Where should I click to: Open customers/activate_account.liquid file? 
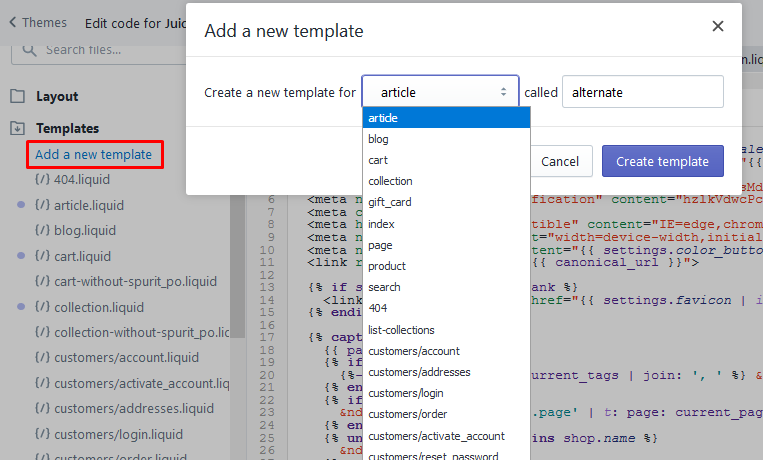(x=142, y=384)
